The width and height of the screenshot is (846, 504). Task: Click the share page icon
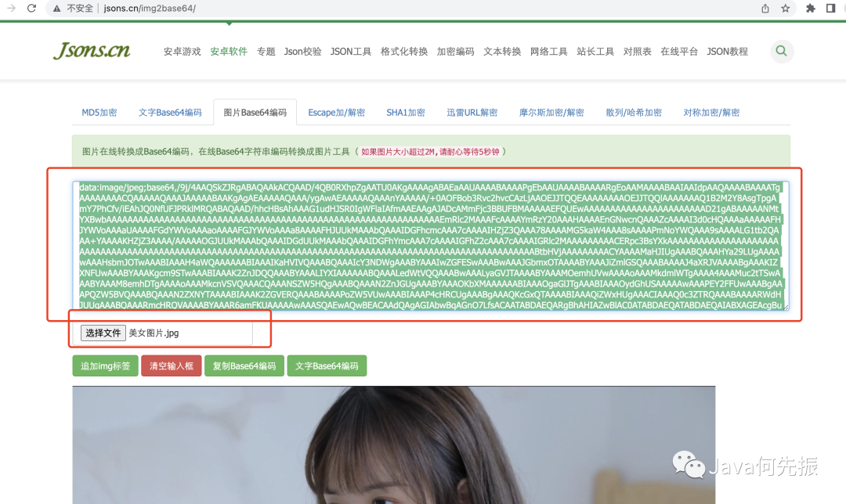coord(765,8)
